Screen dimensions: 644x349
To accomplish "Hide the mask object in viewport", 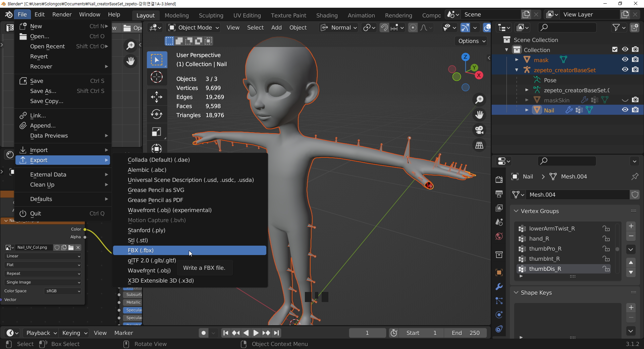I will [625, 59].
